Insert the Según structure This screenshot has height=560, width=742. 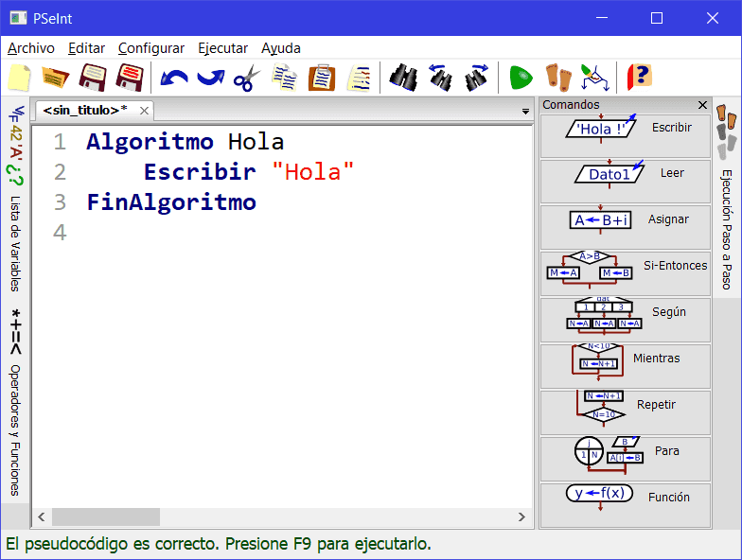(x=626, y=320)
